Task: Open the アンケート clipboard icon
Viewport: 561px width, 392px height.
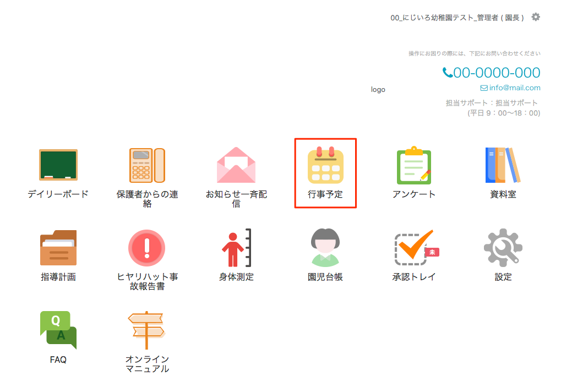Action: click(x=413, y=166)
